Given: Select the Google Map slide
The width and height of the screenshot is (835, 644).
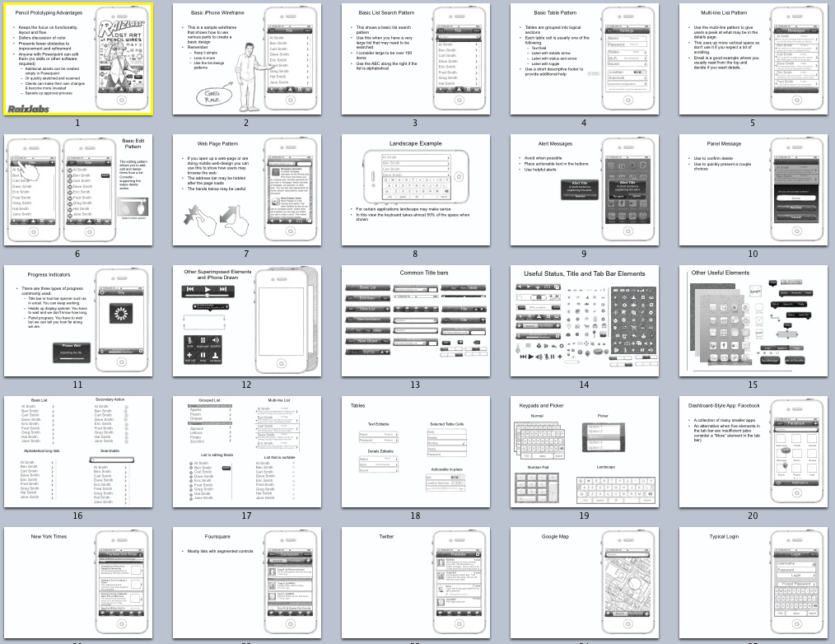Looking at the screenshot, I should click(585, 583).
